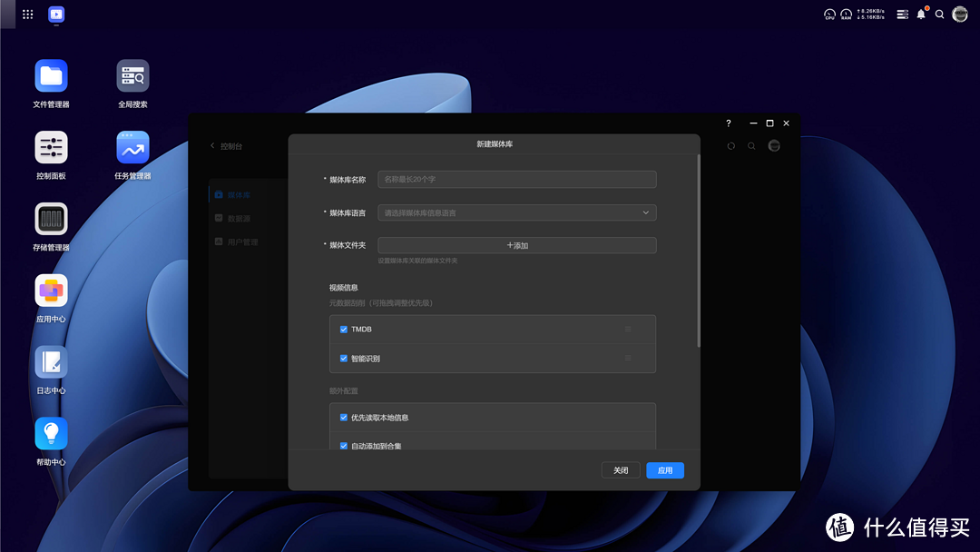Viewport: 980px width, 552px height.
Task: Open the app grid launcher menu
Action: click(x=28, y=15)
